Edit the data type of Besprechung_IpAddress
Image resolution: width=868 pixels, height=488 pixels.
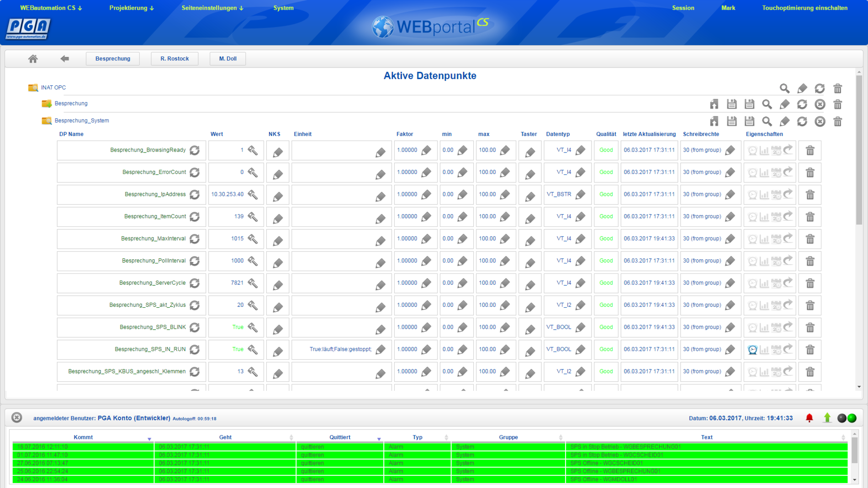[x=580, y=194]
